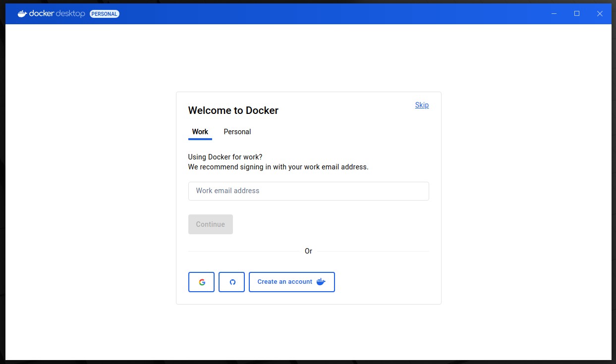Screen dimensions: 616x364
Task: Select the Work tab
Action: (x=200, y=132)
